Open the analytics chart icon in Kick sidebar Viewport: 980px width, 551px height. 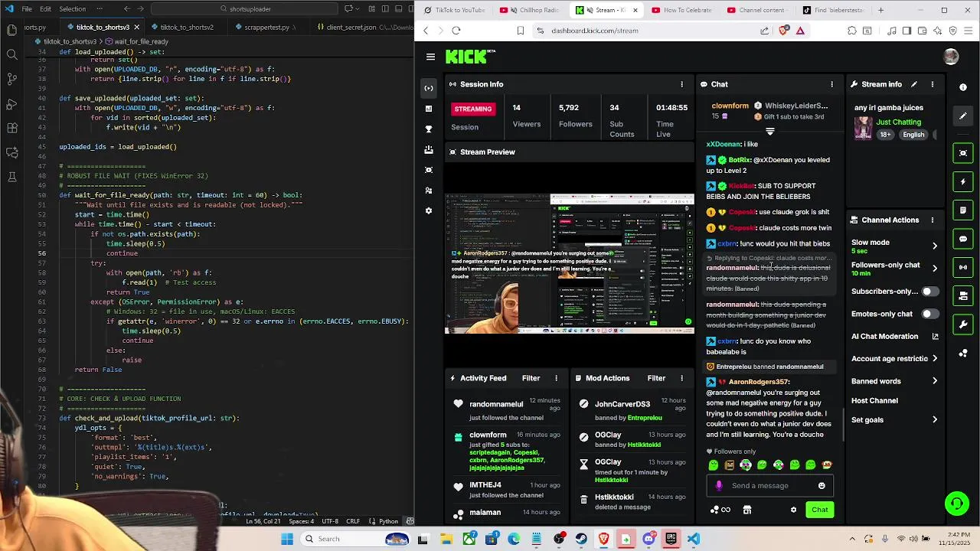429,109
